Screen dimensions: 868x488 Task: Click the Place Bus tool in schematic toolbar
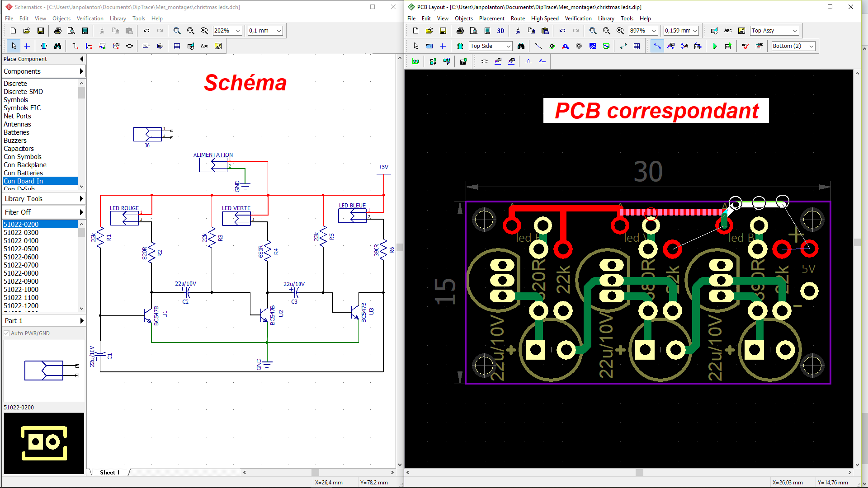pyautogui.click(x=89, y=46)
